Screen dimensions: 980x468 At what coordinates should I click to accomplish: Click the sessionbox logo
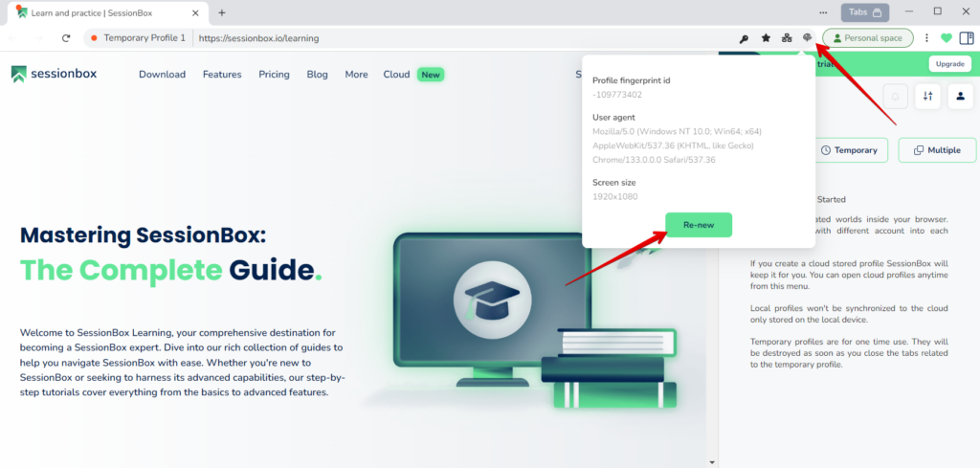coord(55,75)
